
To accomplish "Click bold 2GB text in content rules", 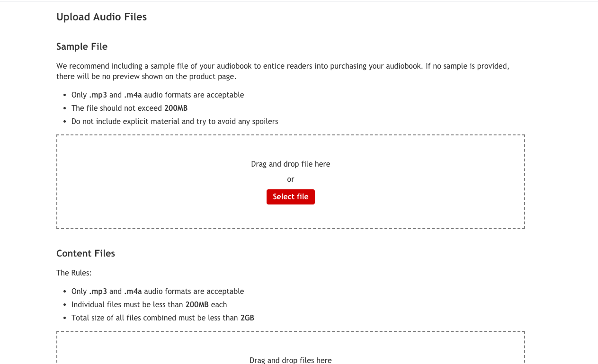I will [x=247, y=318].
